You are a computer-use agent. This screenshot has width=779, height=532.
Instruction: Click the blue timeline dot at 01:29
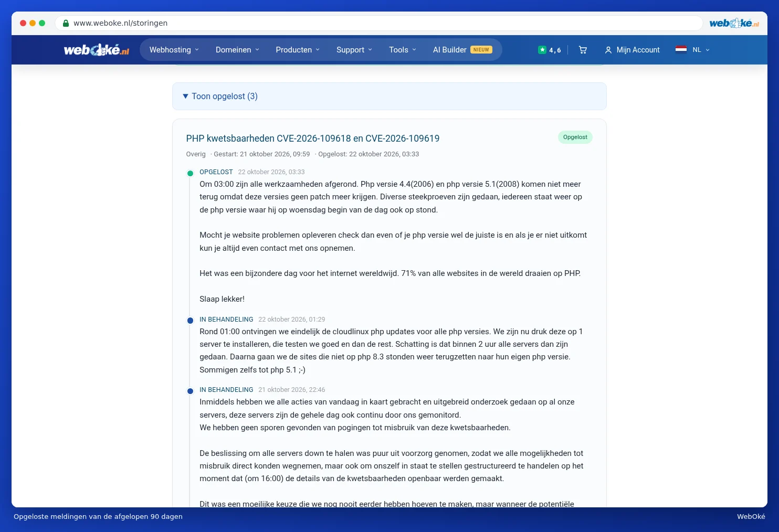[x=190, y=321]
